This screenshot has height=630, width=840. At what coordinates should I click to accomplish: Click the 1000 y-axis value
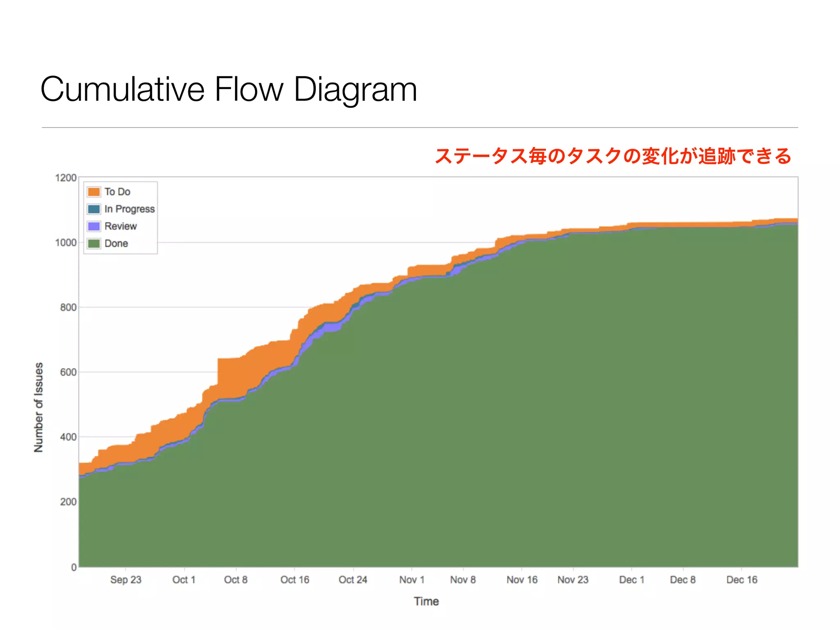[x=66, y=243]
